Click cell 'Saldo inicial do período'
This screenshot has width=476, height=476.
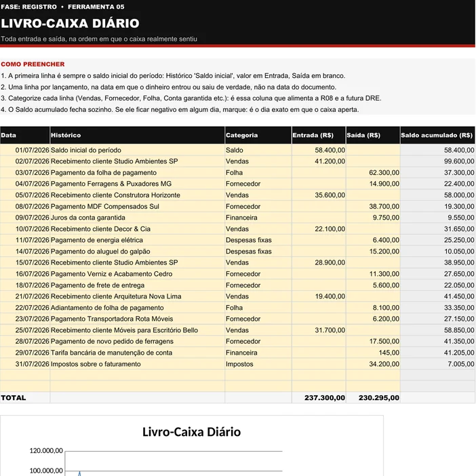(x=137, y=150)
